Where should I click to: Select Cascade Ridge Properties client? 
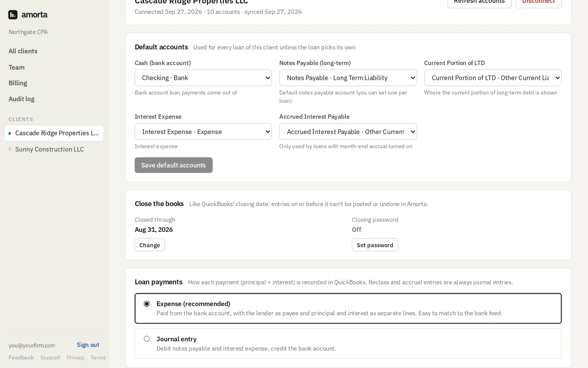pos(54,133)
